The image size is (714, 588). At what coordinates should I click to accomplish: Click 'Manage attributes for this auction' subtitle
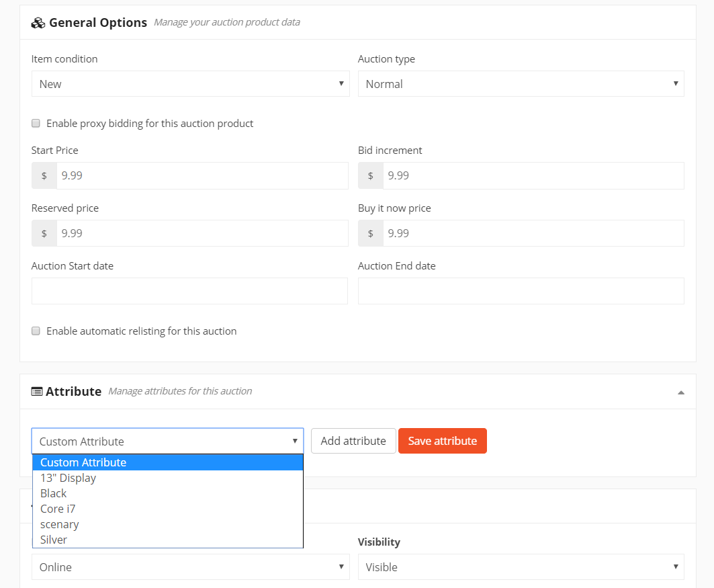180,391
